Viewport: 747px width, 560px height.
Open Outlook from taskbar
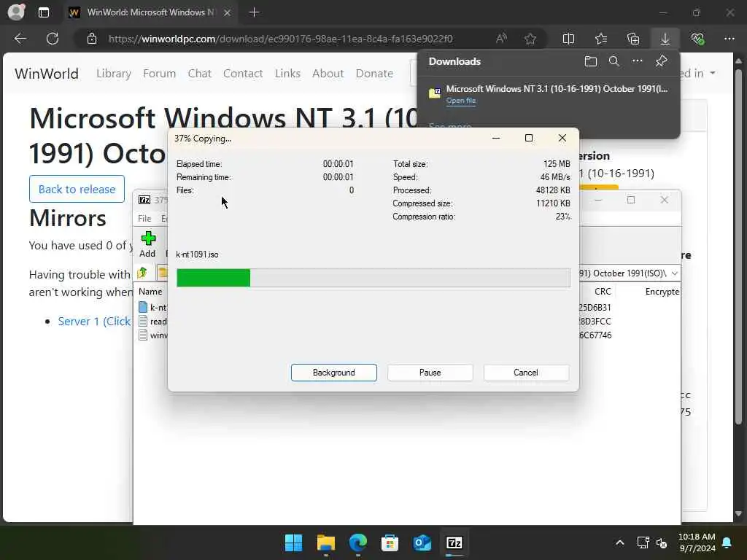[422, 542]
